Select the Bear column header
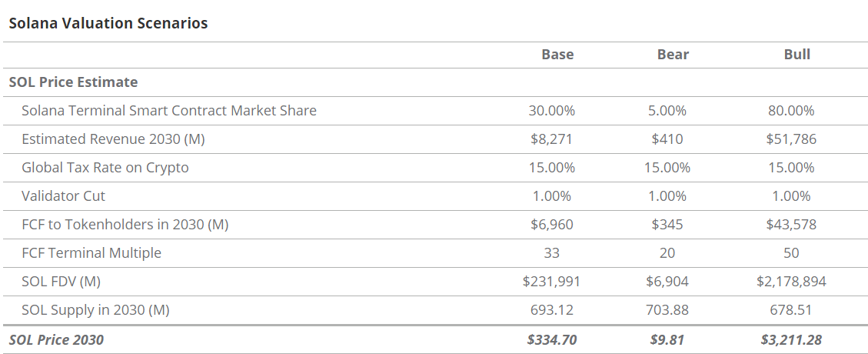 click(673, 54)
